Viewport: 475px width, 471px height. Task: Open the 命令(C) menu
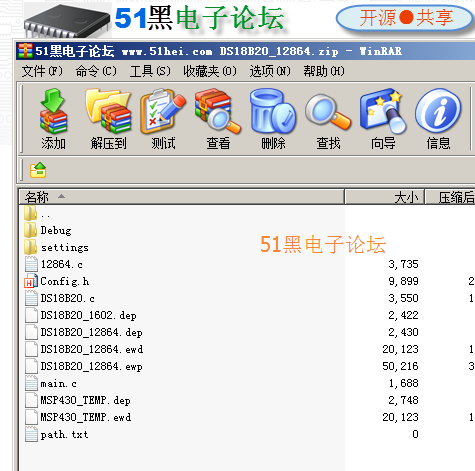pyautogui.click(x=96, y=71)
